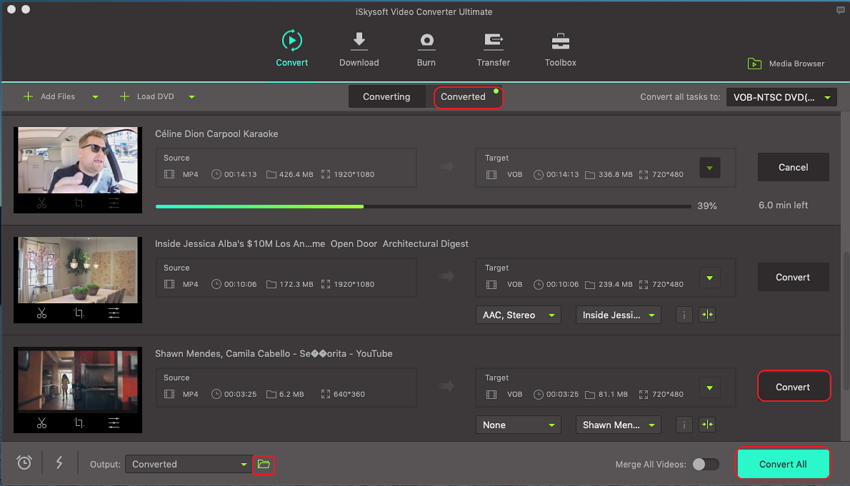Switch to the Converting tab
The image size is (850, 486).
point(387,96)
